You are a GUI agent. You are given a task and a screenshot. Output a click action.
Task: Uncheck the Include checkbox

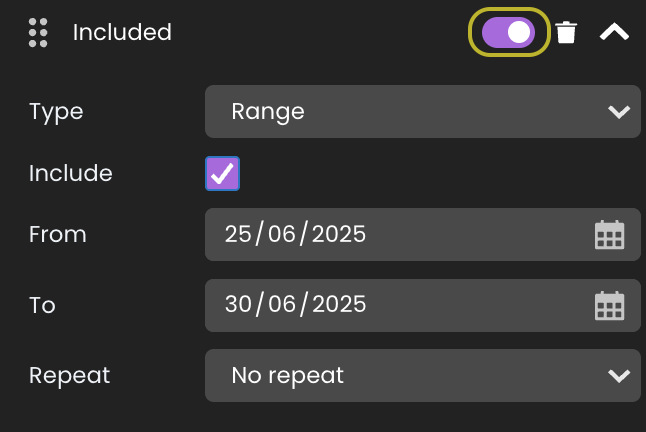tap(222, 173)
